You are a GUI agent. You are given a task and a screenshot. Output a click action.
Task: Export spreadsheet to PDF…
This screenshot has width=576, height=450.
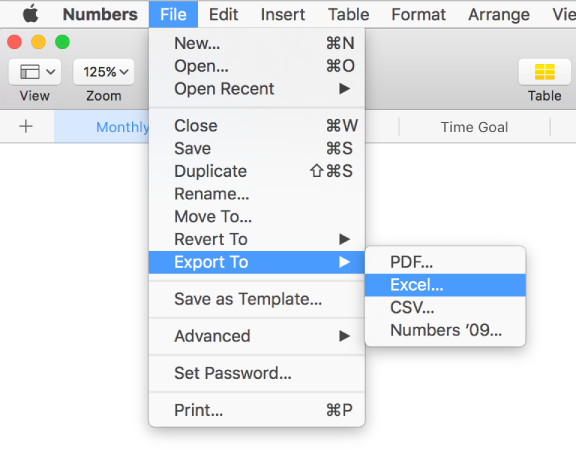445,262
